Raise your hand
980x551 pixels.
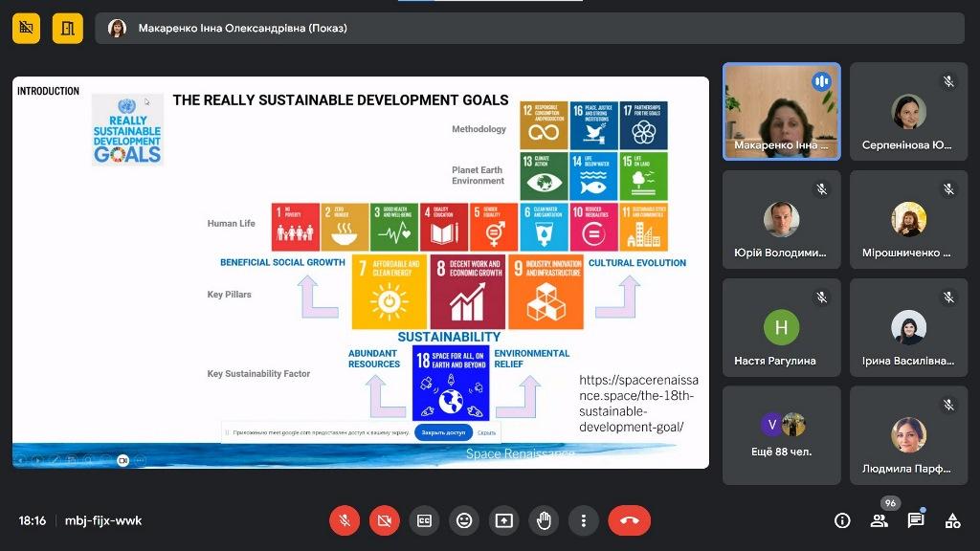click(544, 520)
